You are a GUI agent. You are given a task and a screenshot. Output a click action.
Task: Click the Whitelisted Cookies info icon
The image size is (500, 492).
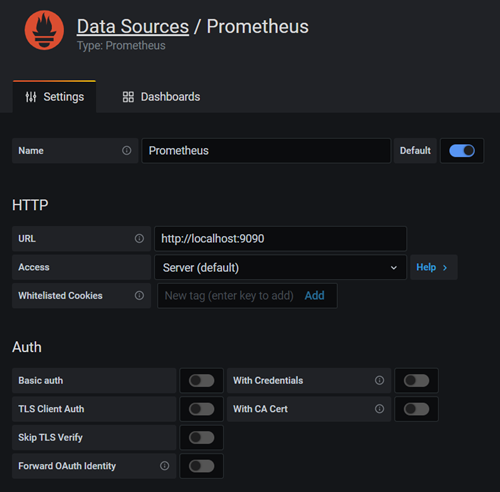tap(139, 295)
